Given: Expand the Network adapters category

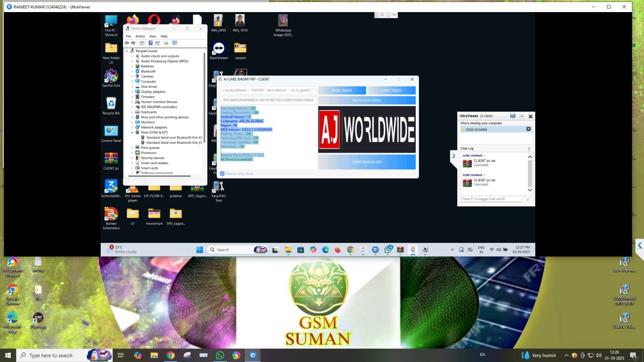Looking at the screenshot, I should coord(132,127).
